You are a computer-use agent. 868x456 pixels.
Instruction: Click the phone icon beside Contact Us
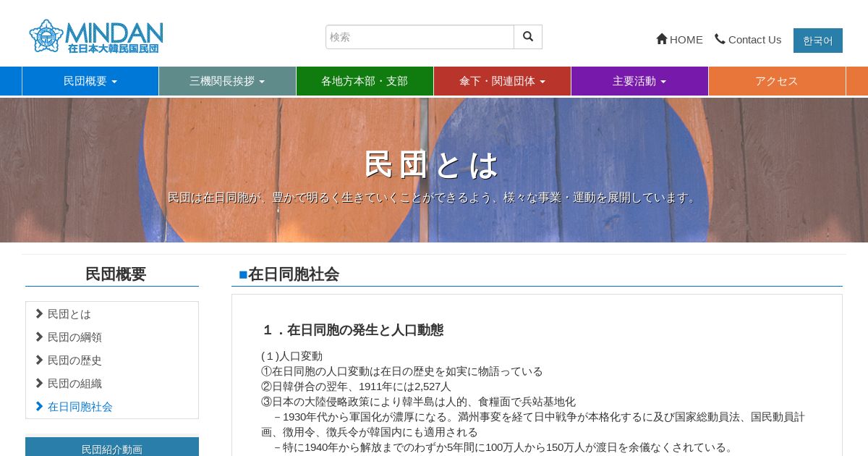coord(720,39)
